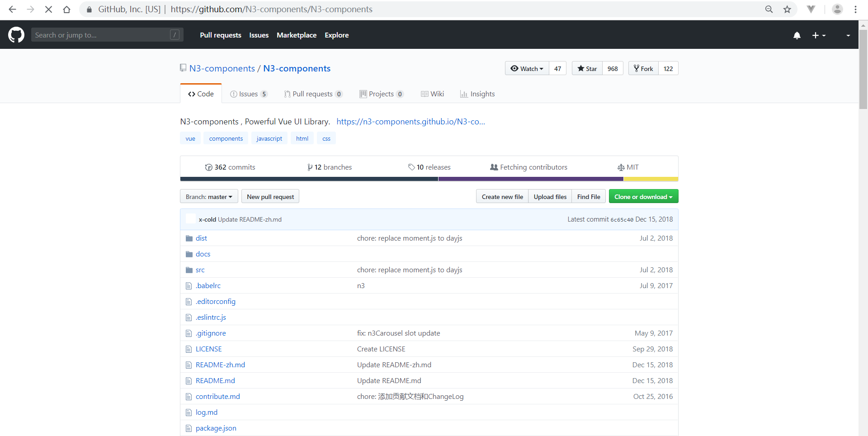The image size is (868, 436).
Task: Open Chrome three-dot menu
Action: click(855, 9)
